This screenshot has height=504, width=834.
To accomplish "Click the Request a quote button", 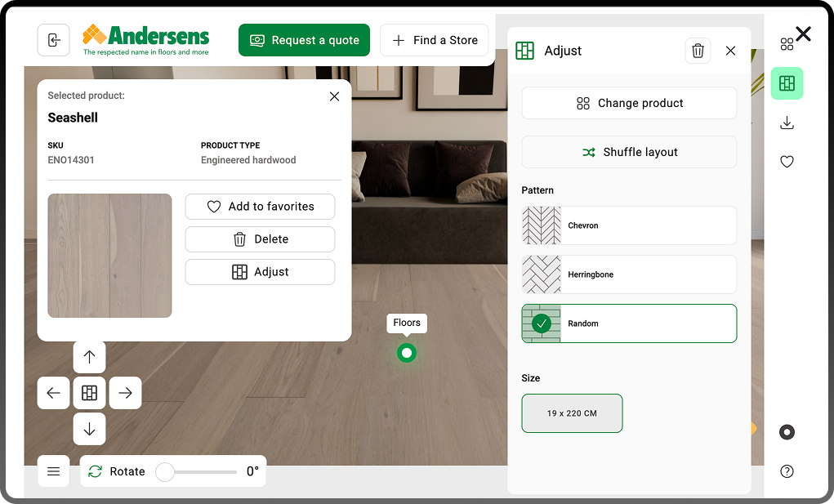I will 304,40.
